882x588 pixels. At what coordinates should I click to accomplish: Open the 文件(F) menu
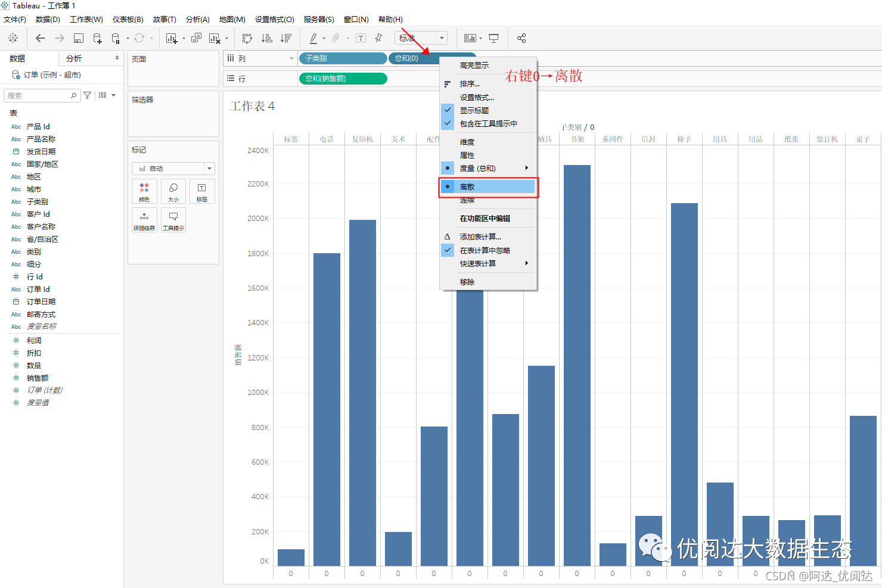pos(15,19)
